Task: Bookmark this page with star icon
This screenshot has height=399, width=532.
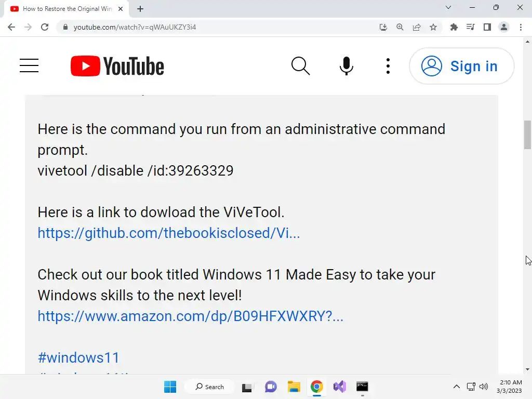Action: [433, 27]
